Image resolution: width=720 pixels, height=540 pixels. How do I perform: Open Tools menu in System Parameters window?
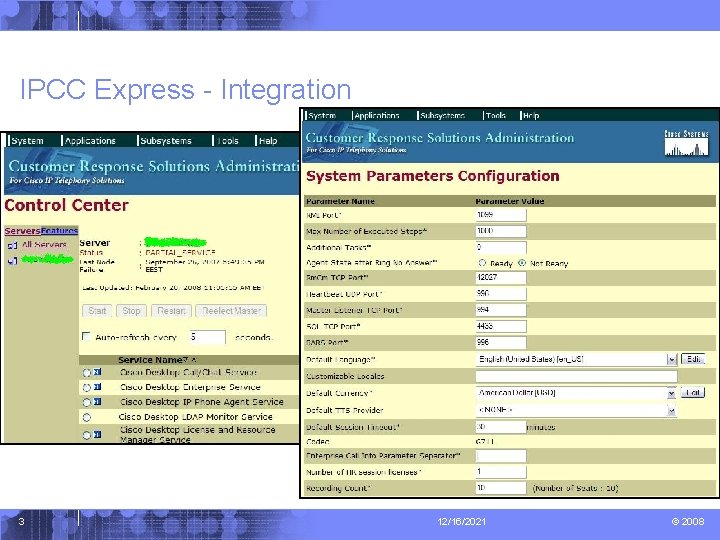click(495, 115)
